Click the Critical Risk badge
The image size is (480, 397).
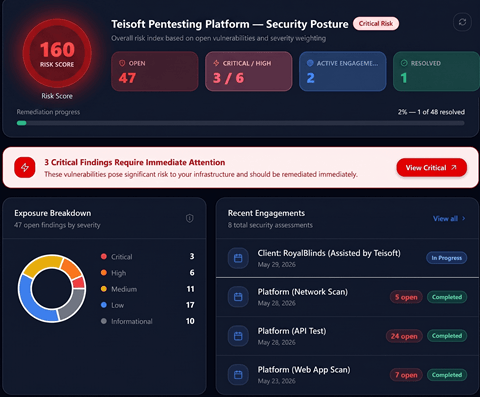(x=376, y=24)
